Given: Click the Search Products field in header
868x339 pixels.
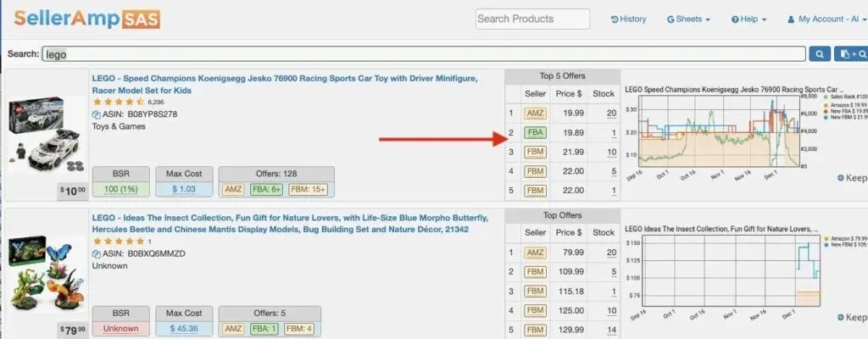Looking at the screenshot, I should pos(532,19).
